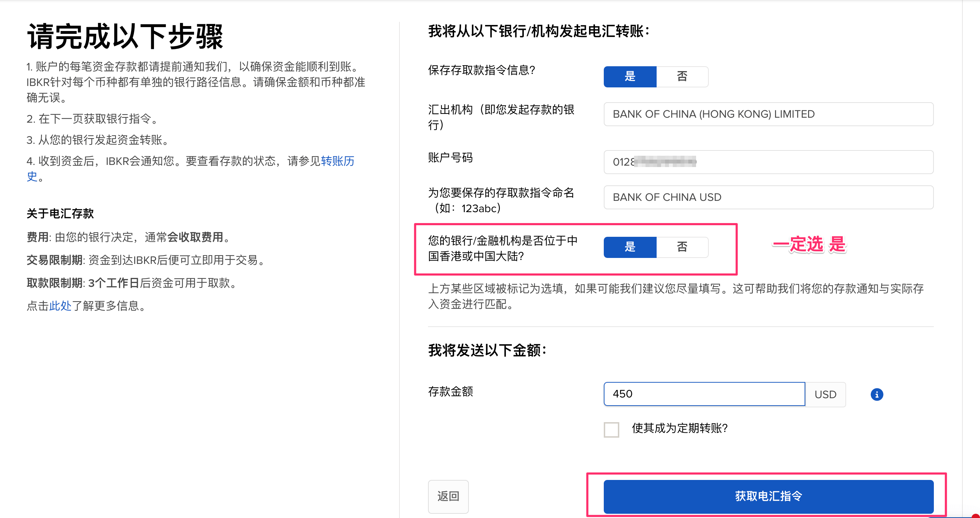Click the blue info icon beside USD
The image size is (980, 518).
[876, 394]
